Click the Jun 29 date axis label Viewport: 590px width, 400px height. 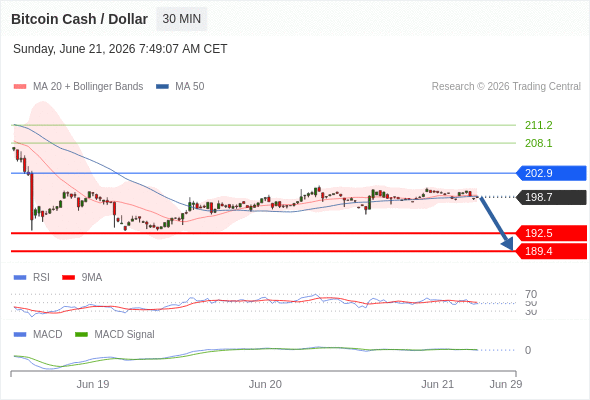pyautogui.click(x=506, y=385)
